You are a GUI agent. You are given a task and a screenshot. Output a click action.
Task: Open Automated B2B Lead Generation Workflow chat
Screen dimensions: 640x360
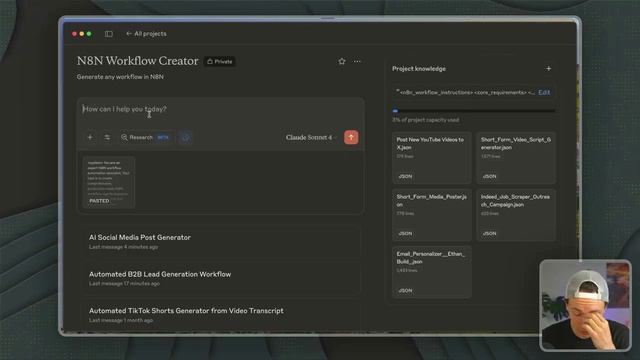(220, 278)
